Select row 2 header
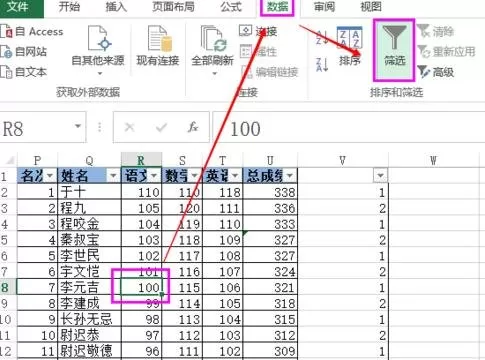The width and height of the screenshot is (485, 360). tap(8, 192)
